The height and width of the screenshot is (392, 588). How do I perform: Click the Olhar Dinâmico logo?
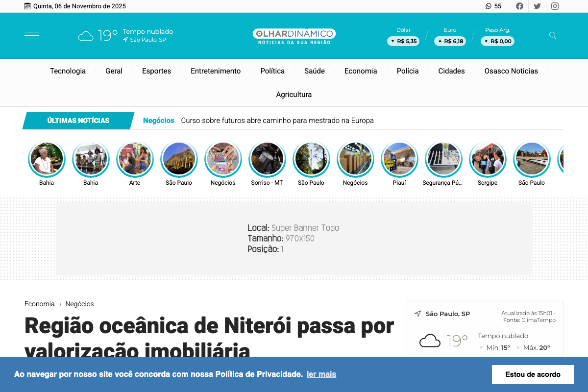[294, 35]
